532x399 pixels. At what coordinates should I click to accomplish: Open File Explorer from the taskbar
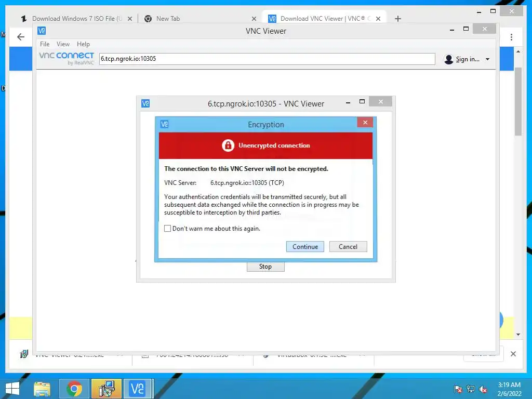click(42, 389)
